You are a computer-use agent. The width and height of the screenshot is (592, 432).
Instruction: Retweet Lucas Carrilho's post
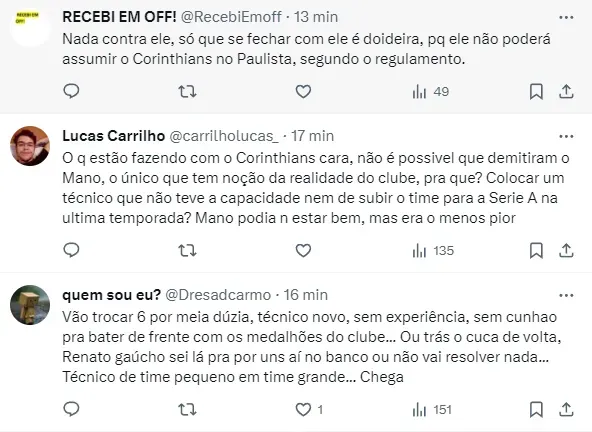187,250
